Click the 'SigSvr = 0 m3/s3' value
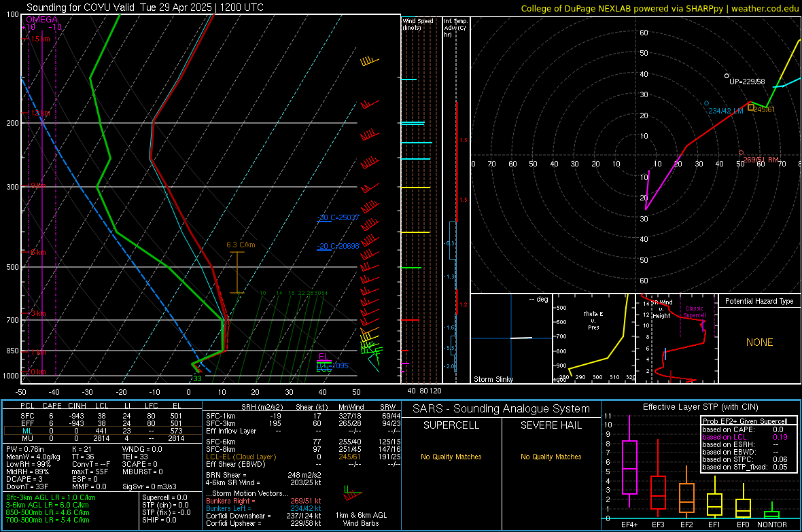This screenshot has width=802, height=532. pyautogui.click(x=150, y=486)
